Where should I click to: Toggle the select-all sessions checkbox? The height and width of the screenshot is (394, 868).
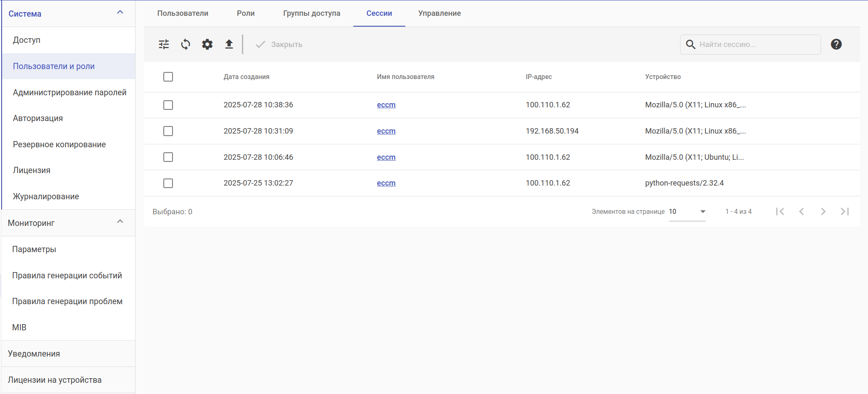tap(168, 77)
